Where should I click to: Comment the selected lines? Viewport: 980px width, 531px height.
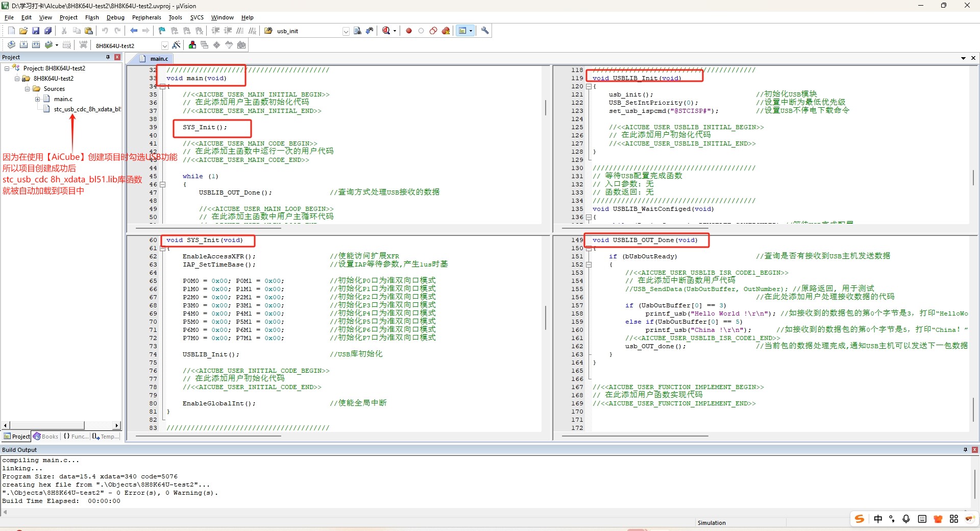click(x=240, y=31)
